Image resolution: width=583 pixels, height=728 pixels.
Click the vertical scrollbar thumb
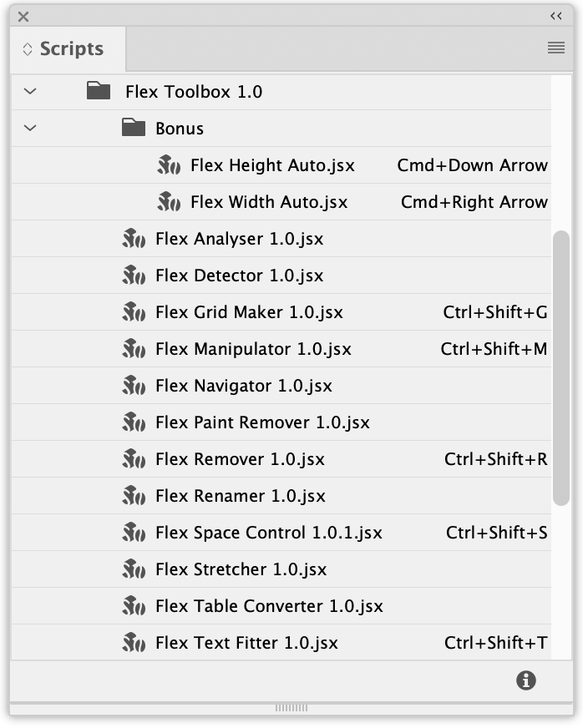click(561, 367)
